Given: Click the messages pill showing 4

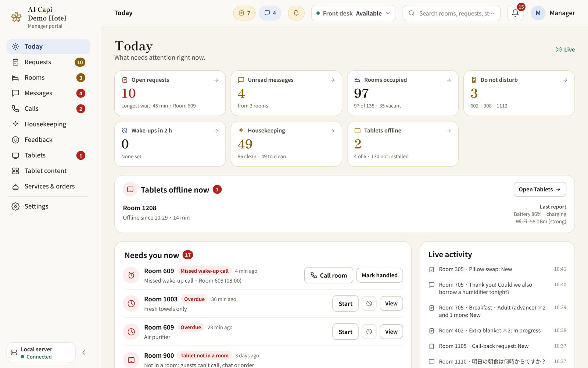Looking at the screenshot, I should coord(270,13).
